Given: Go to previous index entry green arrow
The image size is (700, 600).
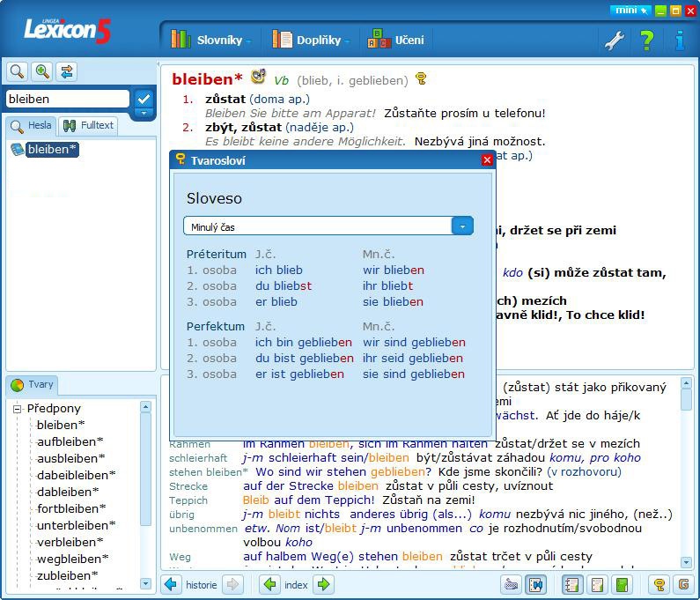Looking at the screenshot, I should click(269, 584).
